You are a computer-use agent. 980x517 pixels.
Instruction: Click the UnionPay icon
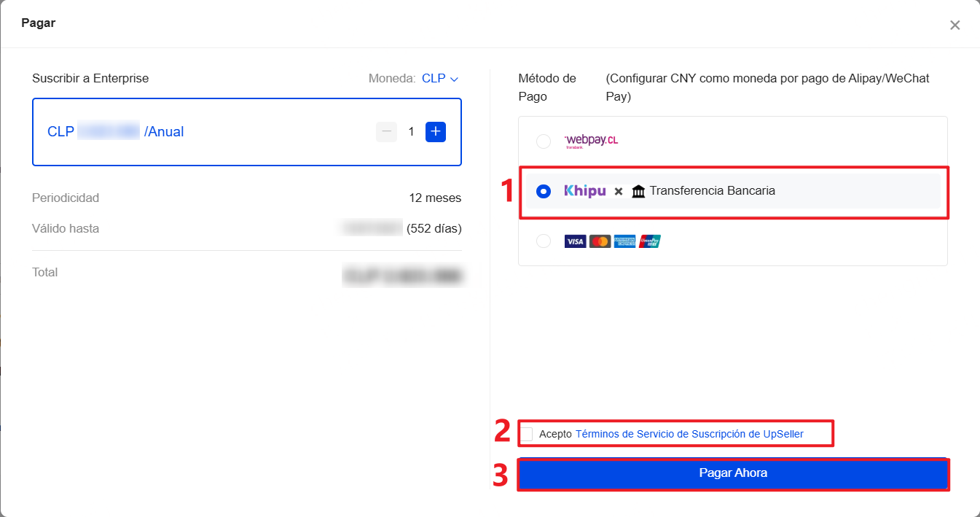(x=648, y=241)
